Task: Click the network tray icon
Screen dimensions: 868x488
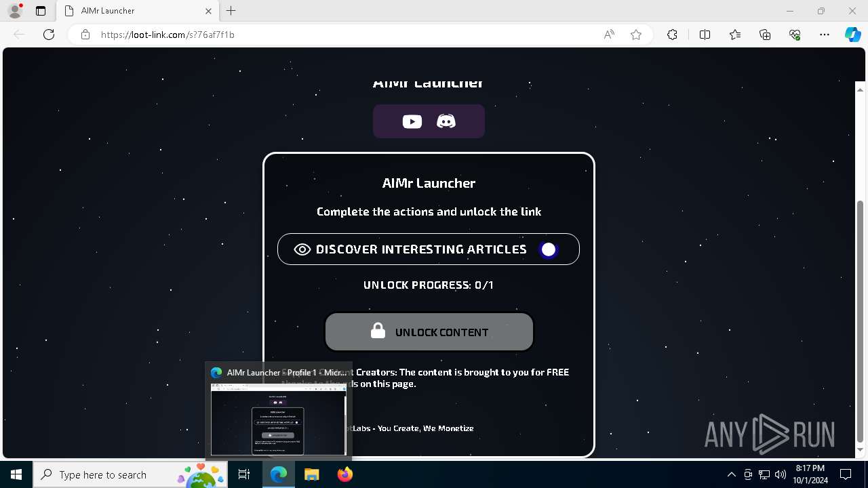Action: (x=764, y=474)
